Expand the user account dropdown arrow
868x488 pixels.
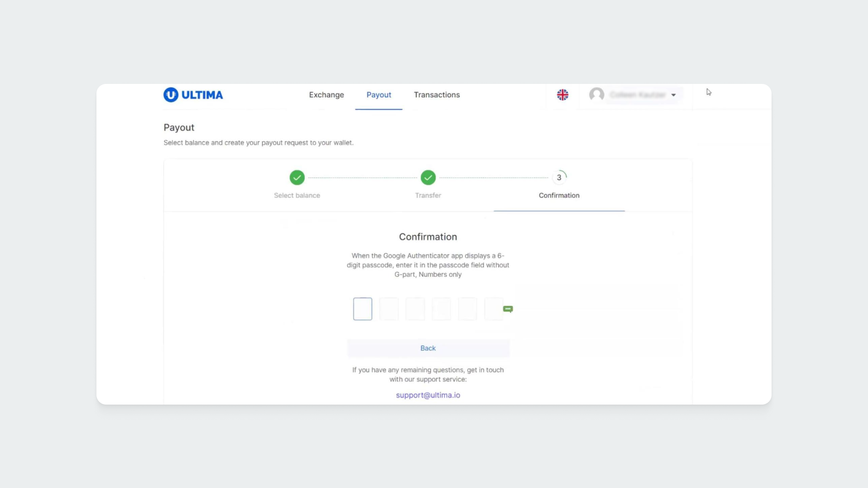[673, 95]
